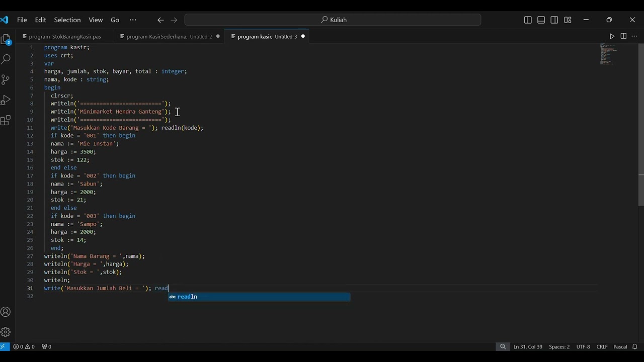Click the Kuliah command center search box
Screen dimensions: 644x362
coord(333,20)
